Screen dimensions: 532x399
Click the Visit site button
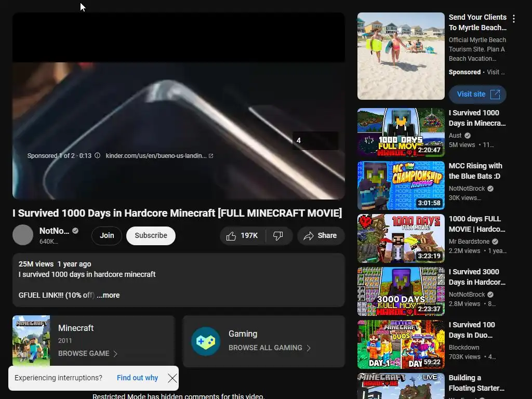click(x=477, y=95)
